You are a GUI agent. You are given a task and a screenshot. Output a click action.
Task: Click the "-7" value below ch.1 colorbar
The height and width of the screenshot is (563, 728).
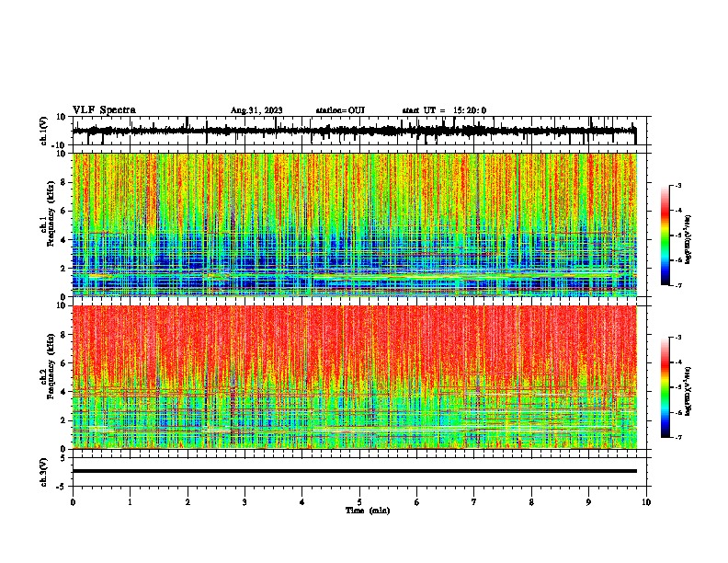[677, 285]
